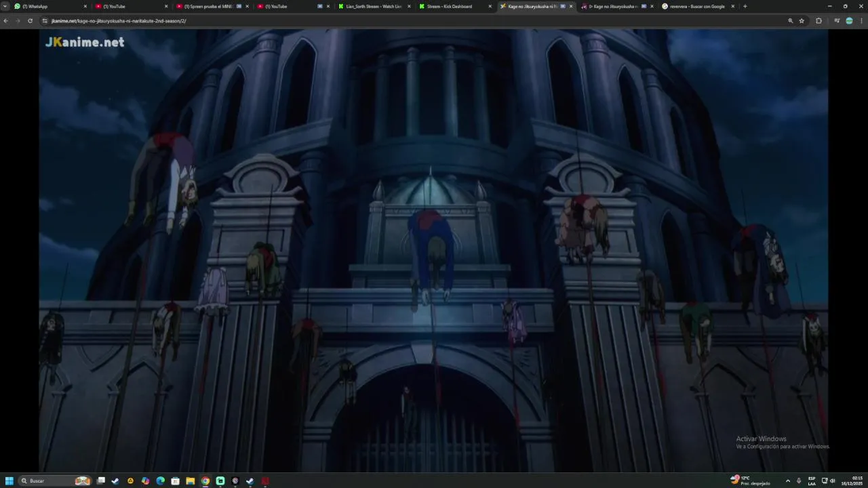868x488 pixels.
Task: Open the browser extensions menu
Action: coord(818,21)
